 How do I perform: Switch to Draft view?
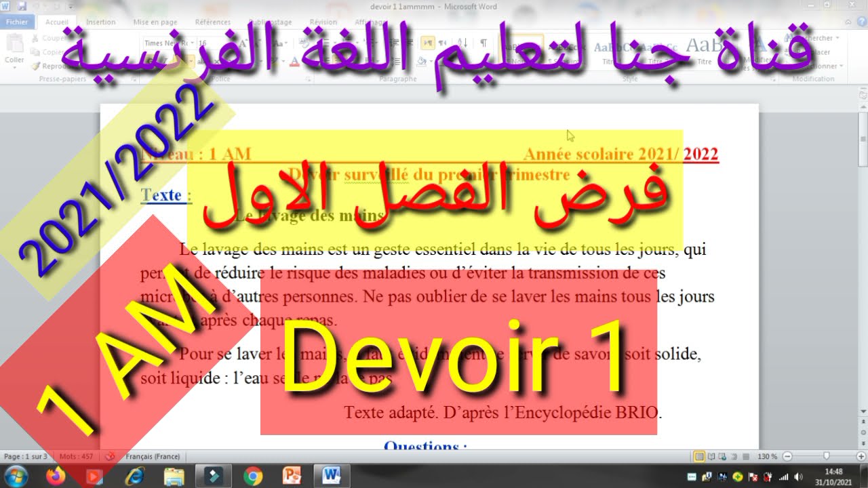pos(746,456)
